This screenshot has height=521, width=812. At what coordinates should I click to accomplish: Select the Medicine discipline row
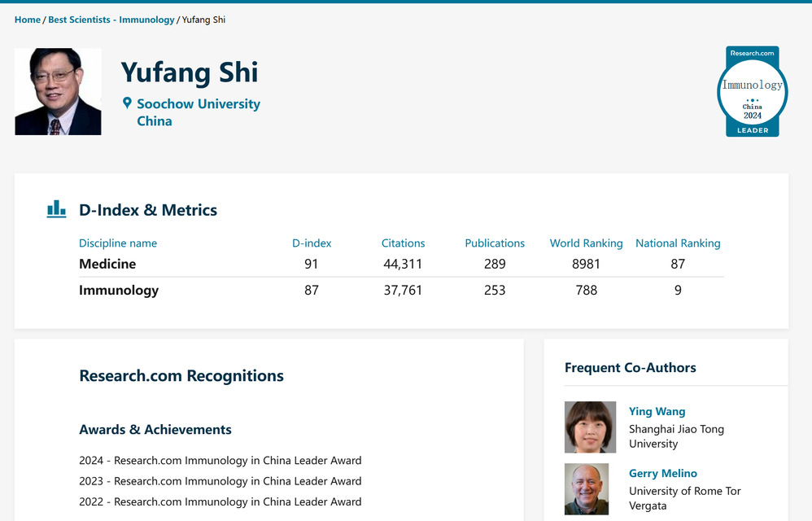click(x=107, y=264)
